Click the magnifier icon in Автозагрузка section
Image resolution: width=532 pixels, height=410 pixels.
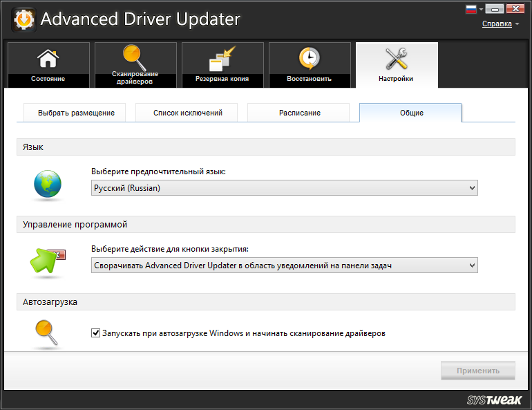(46, 333)
